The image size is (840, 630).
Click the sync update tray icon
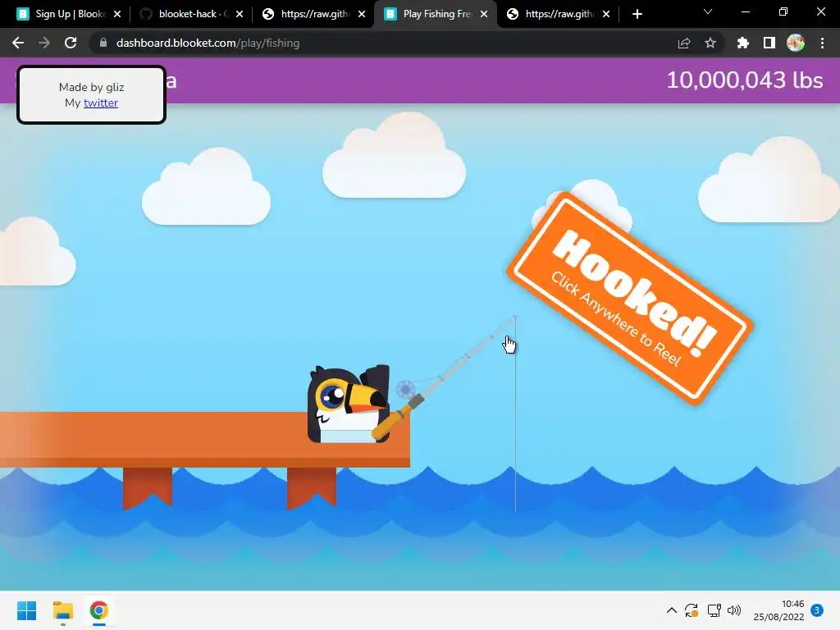pos(692,610)
